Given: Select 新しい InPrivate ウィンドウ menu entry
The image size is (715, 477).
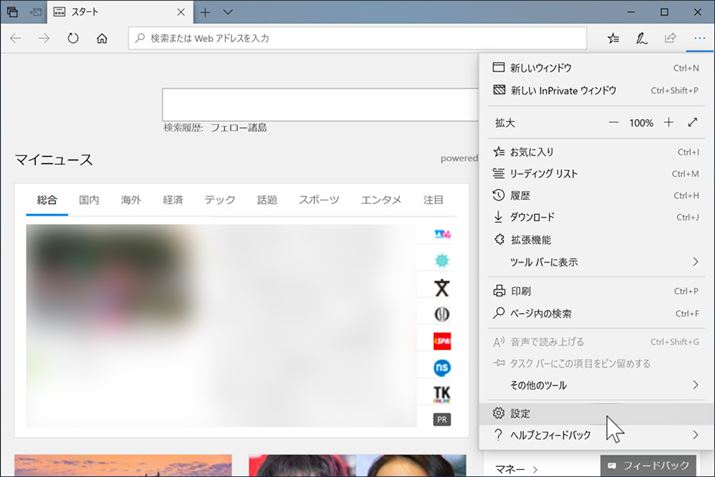Looking at the screenshot, I should [563, 90].
